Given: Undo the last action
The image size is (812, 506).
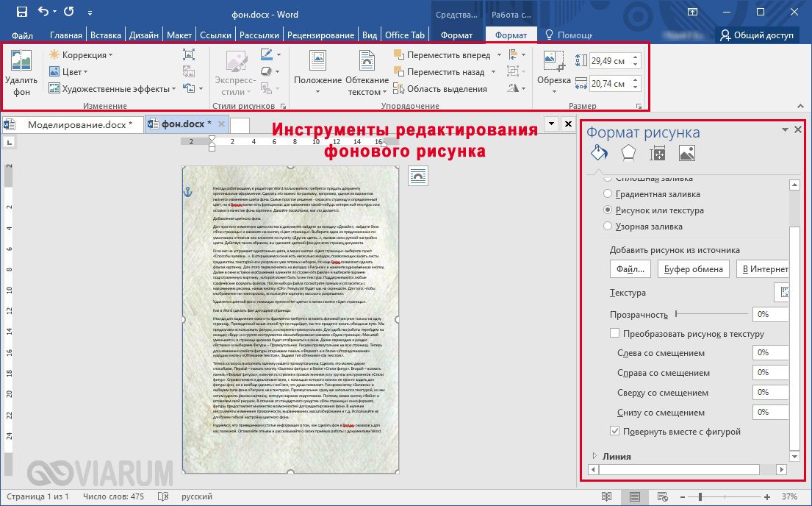Looking at the screenshot, I should (x=43, y=12).
